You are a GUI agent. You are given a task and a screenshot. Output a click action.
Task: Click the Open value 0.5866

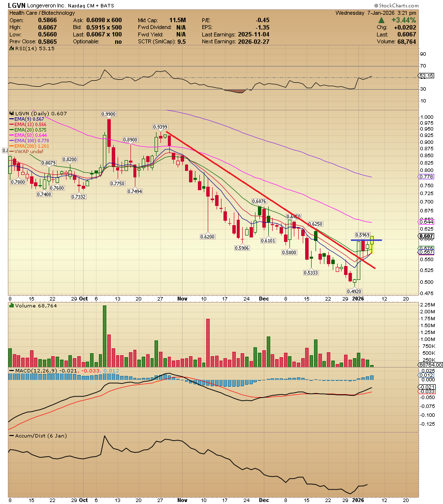(47, 20)
